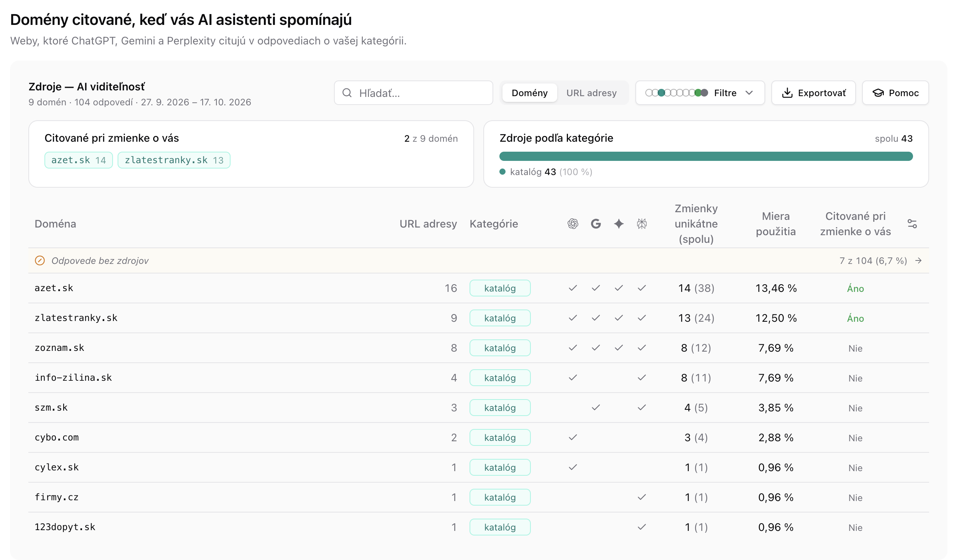954x560 pixels.
Task: Click the Zmienky unikátne (spolu) header
Action: coord(696,224)
